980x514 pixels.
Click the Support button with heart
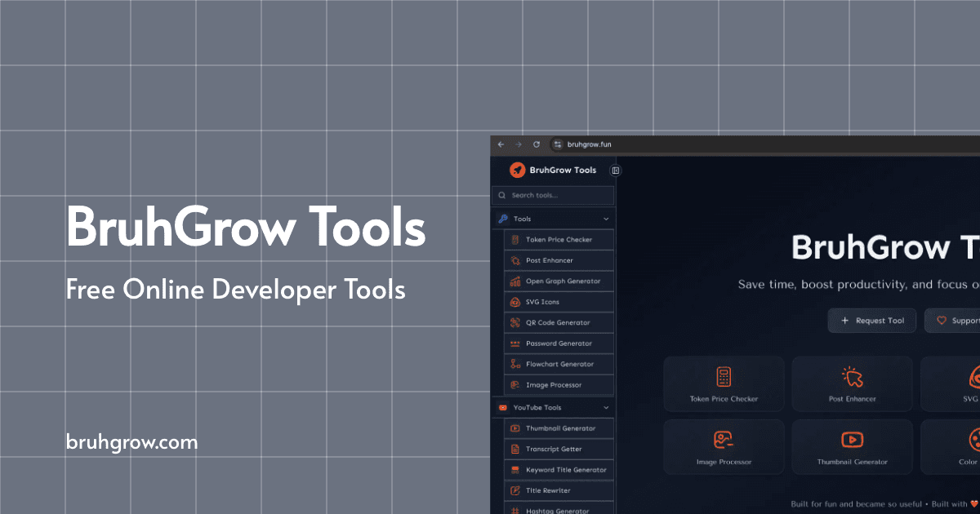(x=955, y=321)
